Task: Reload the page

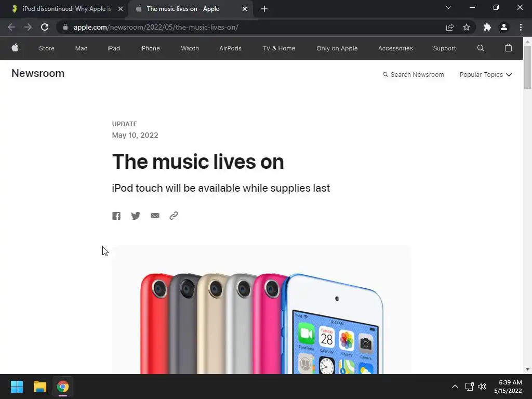Action: (45, 27)
